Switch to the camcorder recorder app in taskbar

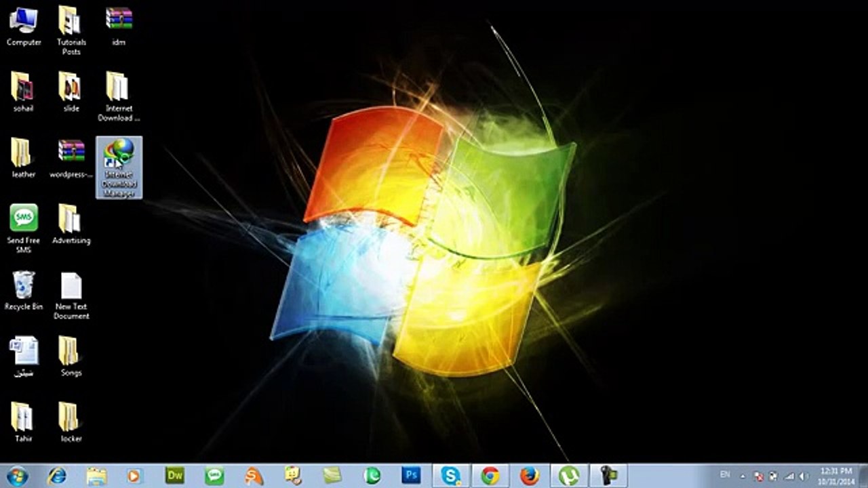coord(608,476)
